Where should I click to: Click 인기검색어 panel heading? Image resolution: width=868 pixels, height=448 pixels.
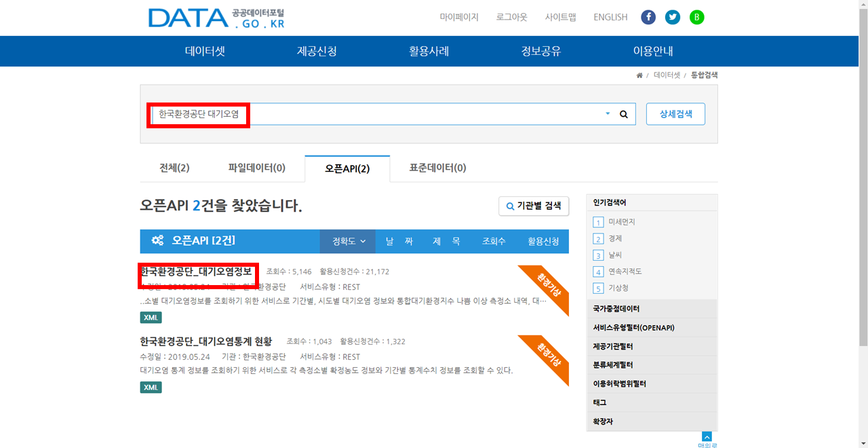tap(609, 202)
